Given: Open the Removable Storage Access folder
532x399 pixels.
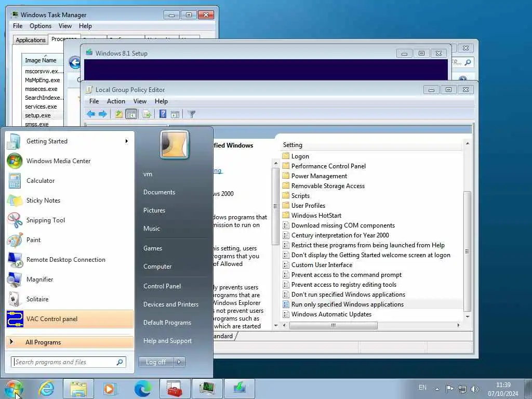Looking at the screenshot, I should pyautogui.click(x=328, y=186).
